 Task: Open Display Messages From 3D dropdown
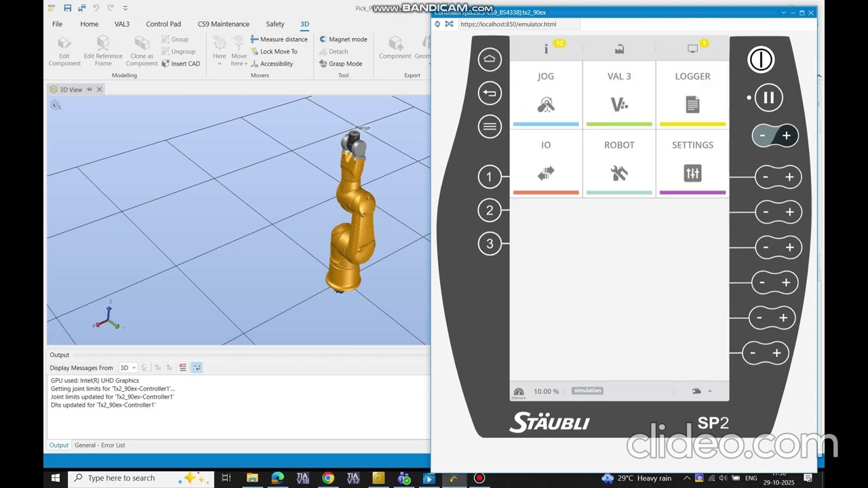[128, 367]
